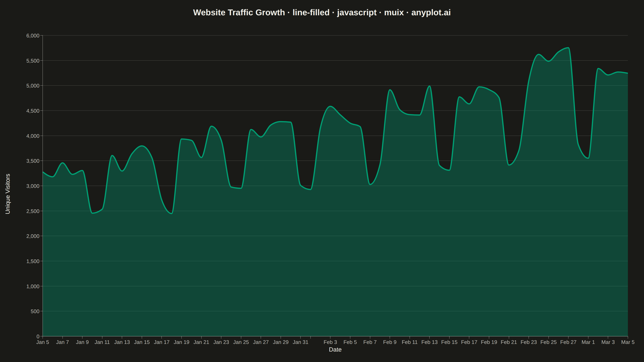Select the Feb 13 date label

[429, 342]
